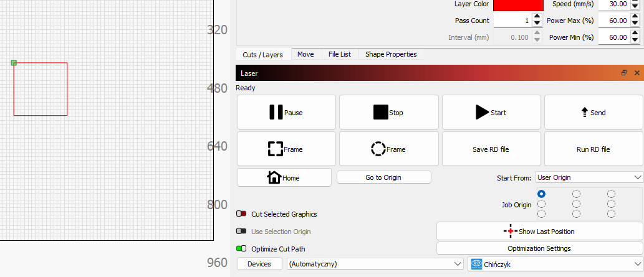Click the rectangular Frame button
The height and width of the screenshot is (277, 644).
tap(286, 149)
